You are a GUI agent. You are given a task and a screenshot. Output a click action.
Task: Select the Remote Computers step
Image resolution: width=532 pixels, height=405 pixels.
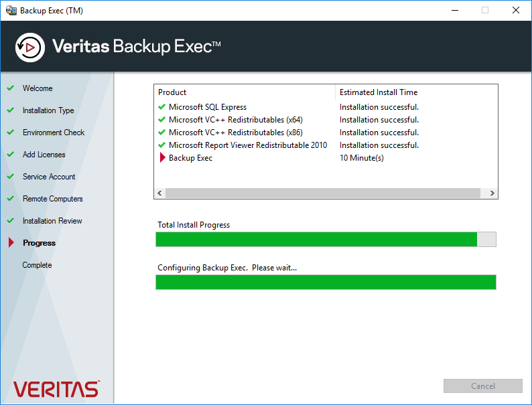click(x=52, y=199)
